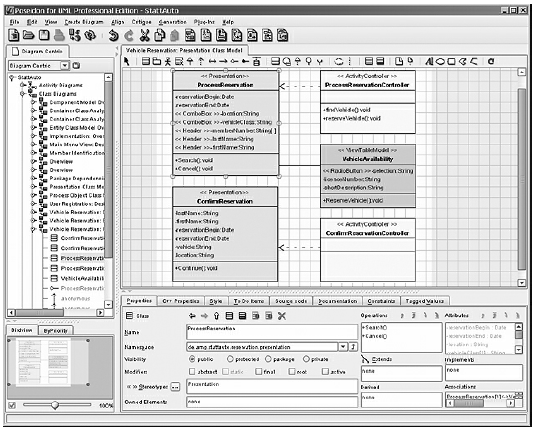Open the Constraints tab

click(x=381, y=301)
